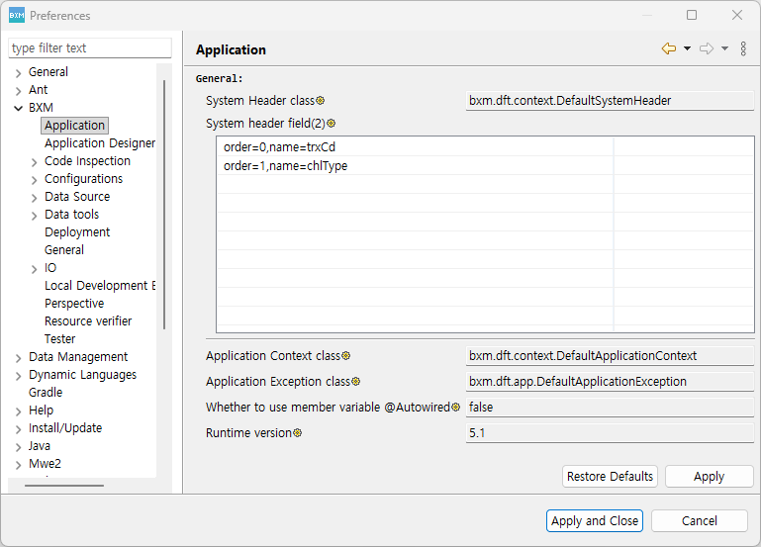Expand the Mwe2 node

point(18,465)
